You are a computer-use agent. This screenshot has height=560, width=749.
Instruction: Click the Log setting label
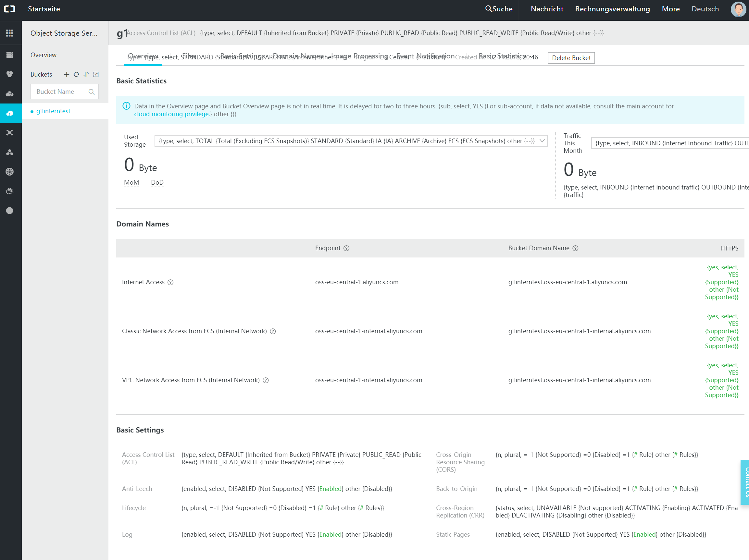coord(127,535)
